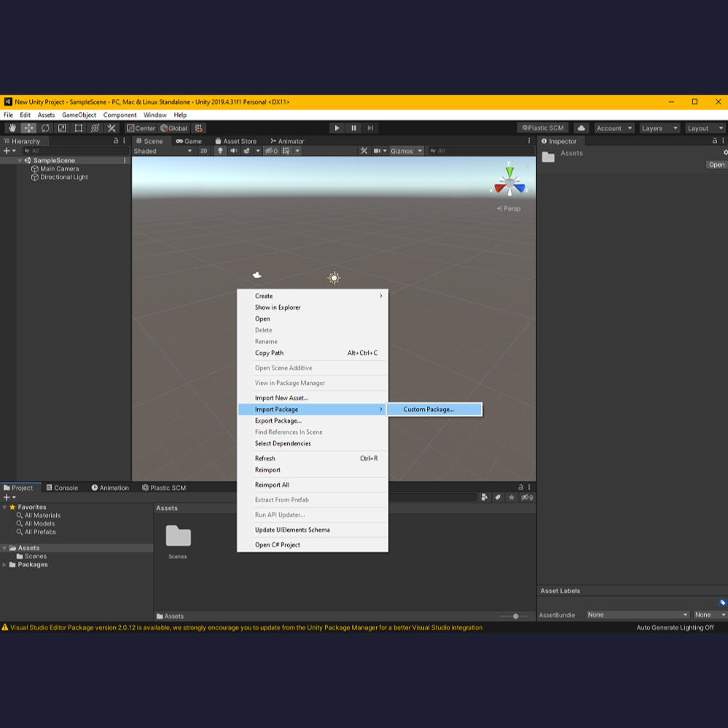Viewport: 728px width, 728px height.
Task: Open the Layers dropdown
Action: (x=659, y=128)
